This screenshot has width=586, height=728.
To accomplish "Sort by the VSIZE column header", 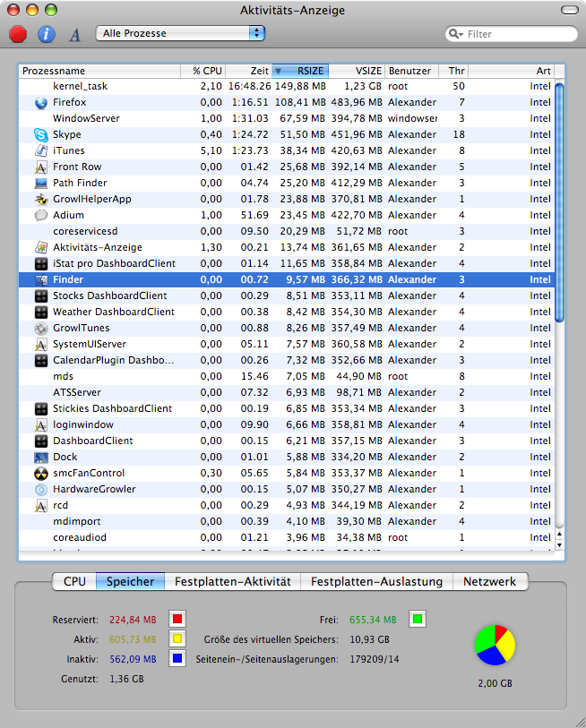I will (357, 71).
